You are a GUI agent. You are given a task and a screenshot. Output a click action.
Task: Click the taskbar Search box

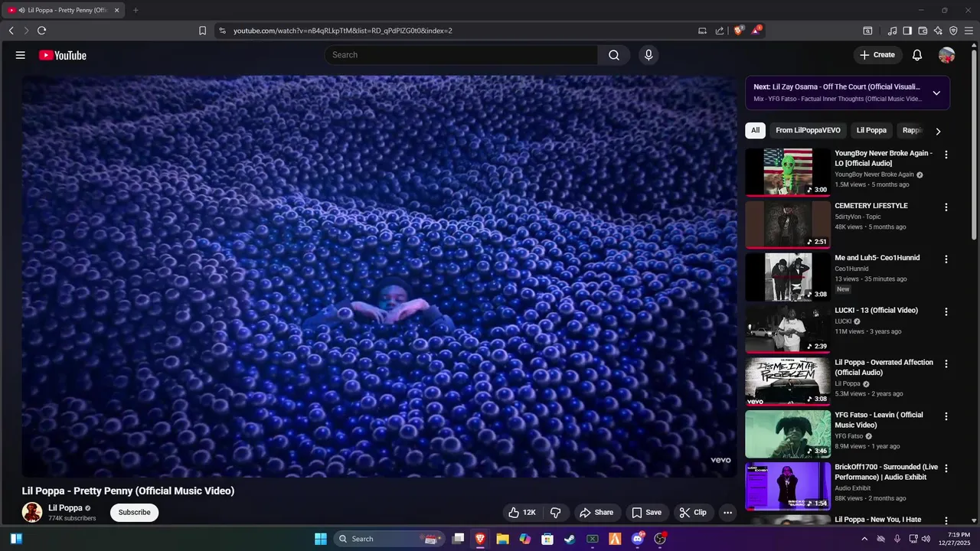(x=390, y=539)
